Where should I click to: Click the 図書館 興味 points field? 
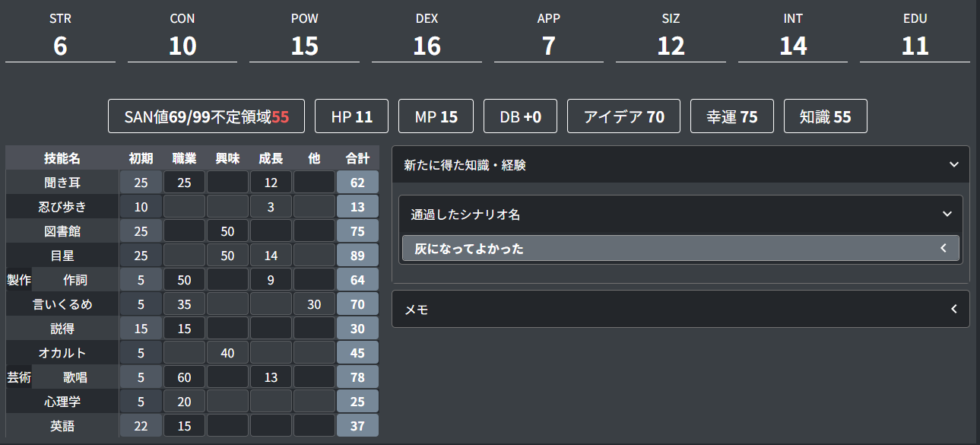[227, 231]
